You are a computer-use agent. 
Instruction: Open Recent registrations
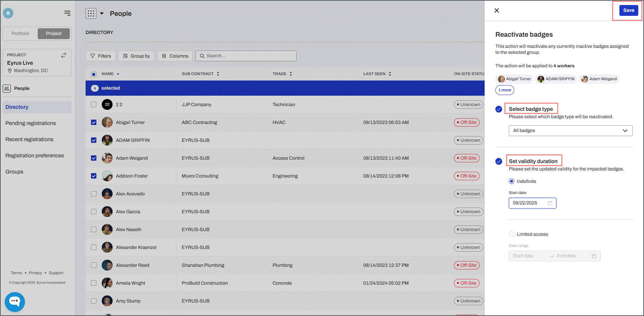tap(29, 139)
